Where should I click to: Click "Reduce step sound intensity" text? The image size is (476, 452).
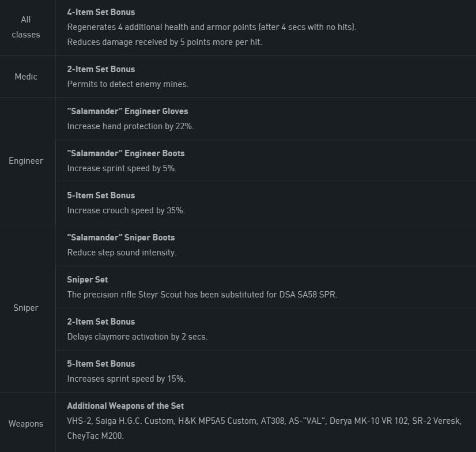pyautogui.click(x=122, y=253)
